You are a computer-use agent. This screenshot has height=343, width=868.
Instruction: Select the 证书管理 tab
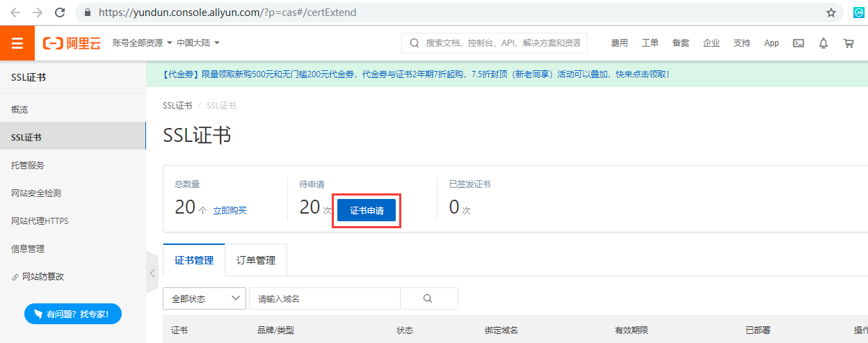194,261
